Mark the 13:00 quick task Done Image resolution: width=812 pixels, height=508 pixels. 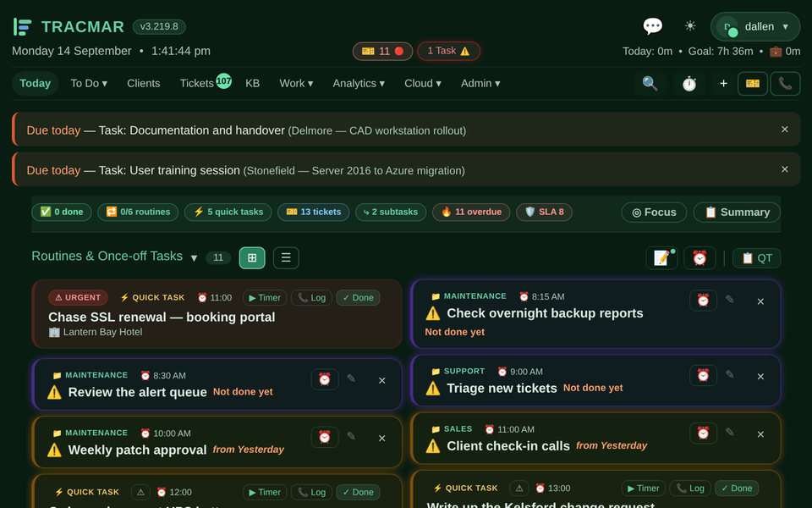(737, 489)
